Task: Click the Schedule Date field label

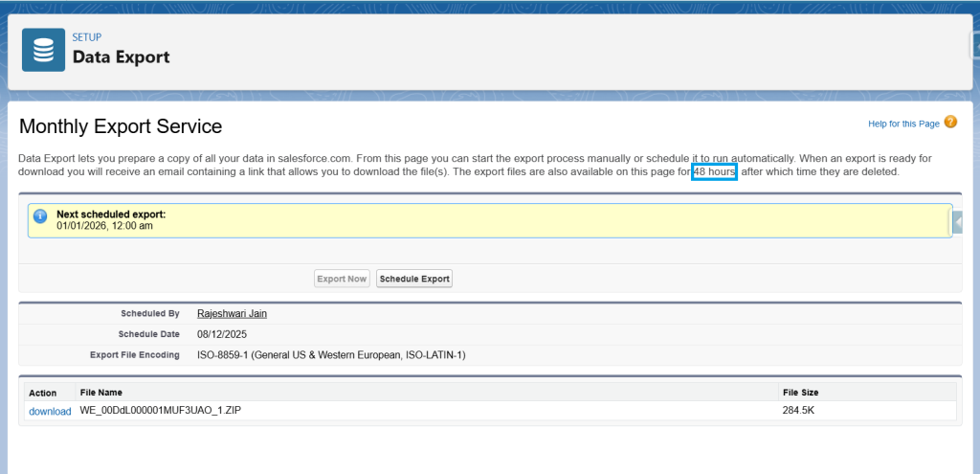Action: point(148,334)
